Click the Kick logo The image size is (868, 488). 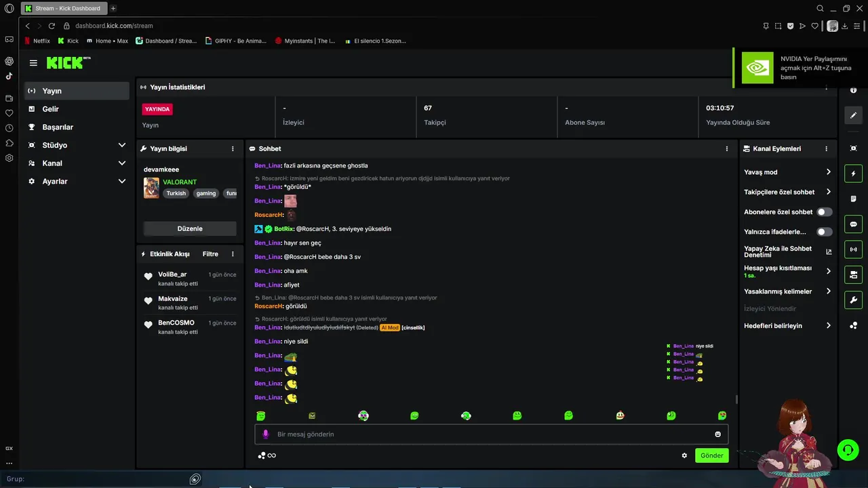pos(68,62)
